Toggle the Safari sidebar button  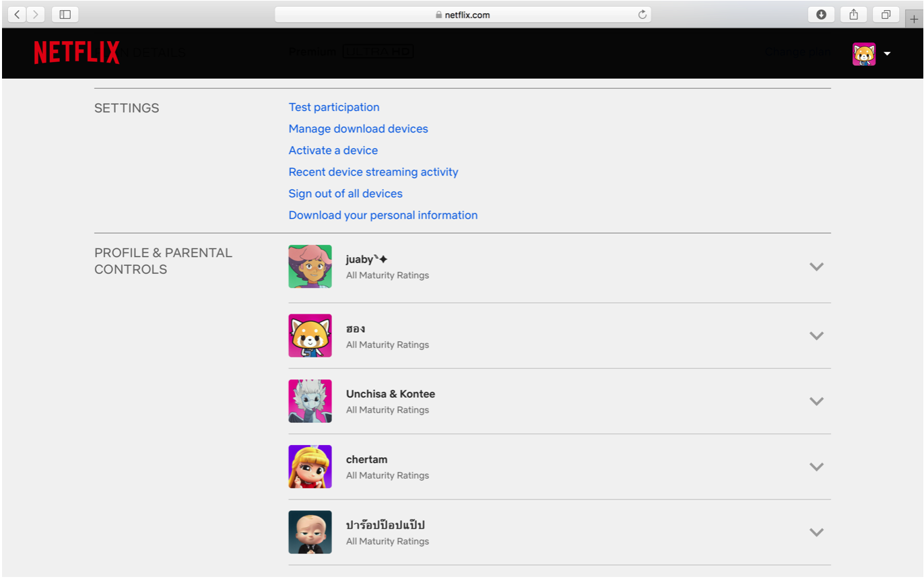click(x=65, y=14)
